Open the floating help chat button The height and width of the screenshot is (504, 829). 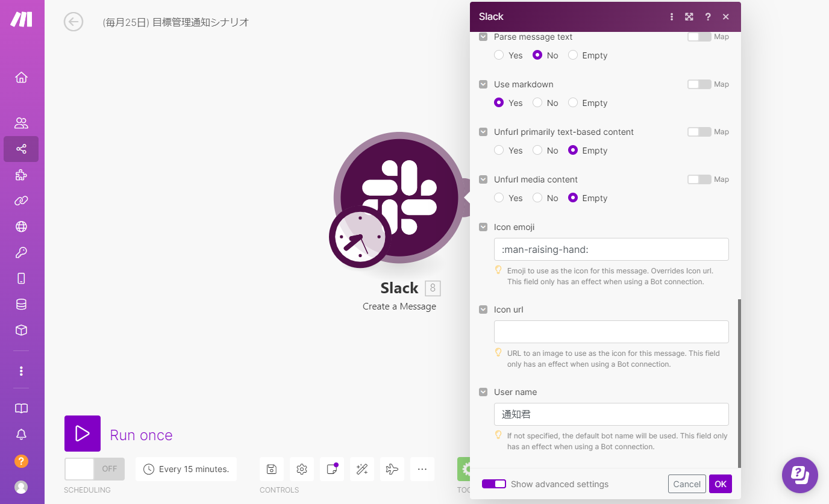tap(800, 475)
